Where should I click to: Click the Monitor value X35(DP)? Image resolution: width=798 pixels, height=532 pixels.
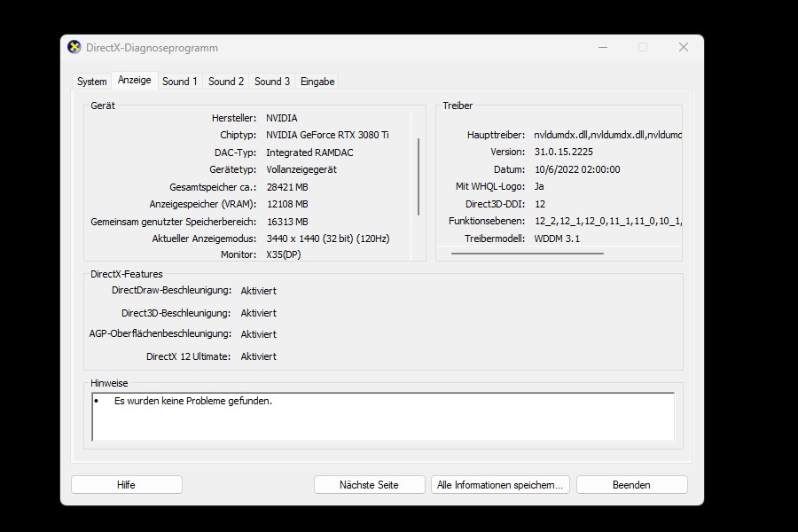tap(284, 254)
